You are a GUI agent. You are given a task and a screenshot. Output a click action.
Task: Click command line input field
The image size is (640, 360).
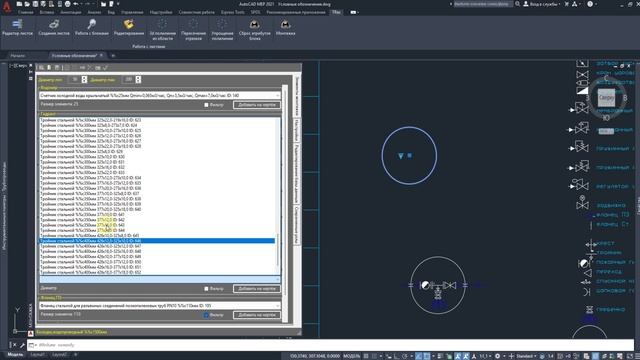click(331, 345)
